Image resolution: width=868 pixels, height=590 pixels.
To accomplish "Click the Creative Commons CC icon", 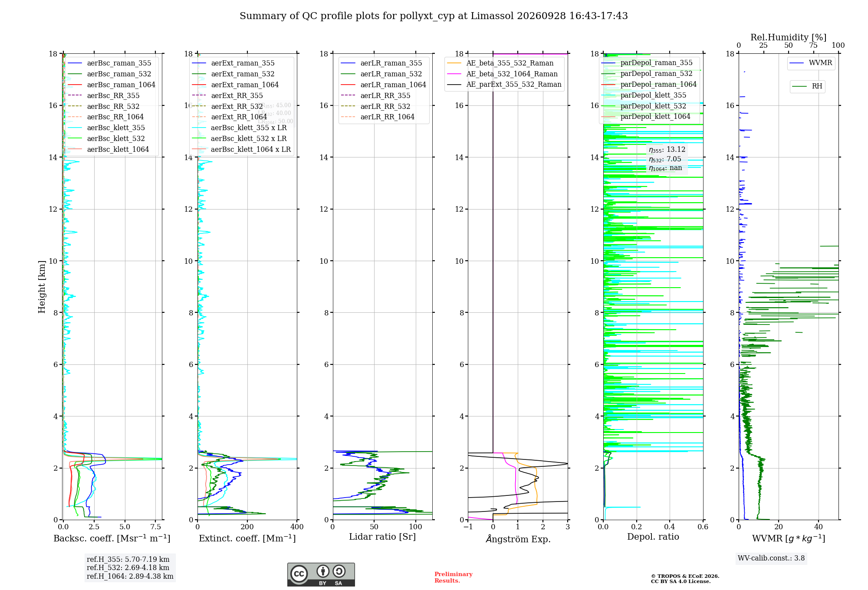I will (299, 574).
